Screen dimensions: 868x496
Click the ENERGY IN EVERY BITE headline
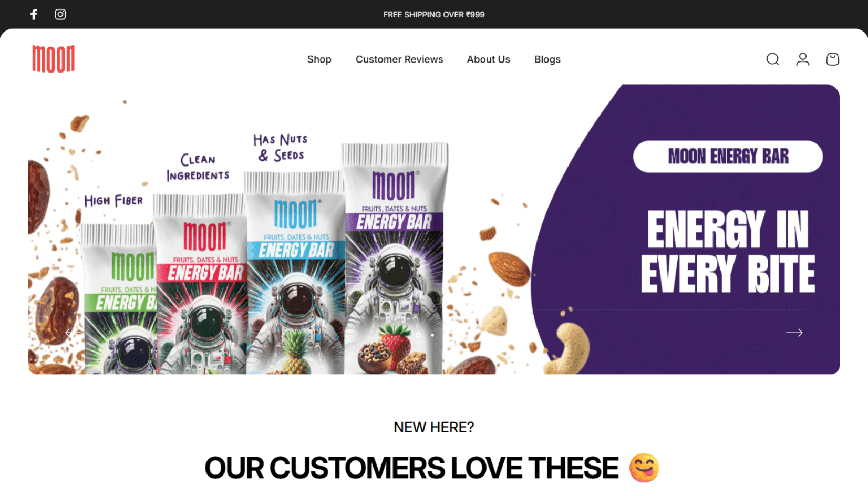728,251
